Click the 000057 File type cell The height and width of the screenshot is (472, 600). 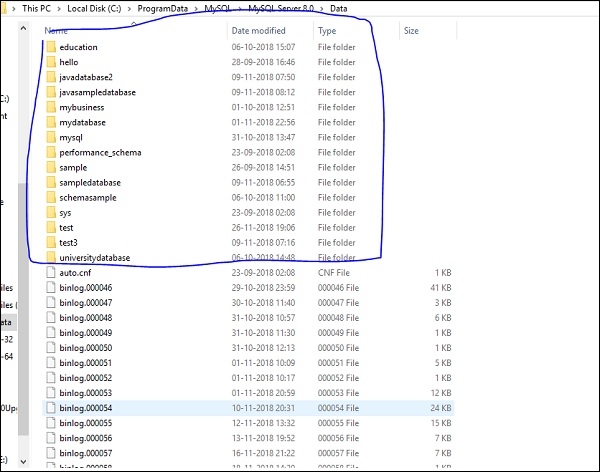click(x=338, y=453)
